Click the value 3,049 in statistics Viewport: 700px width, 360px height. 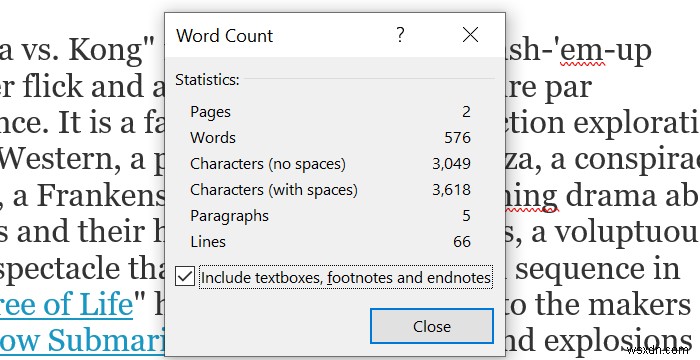coord(451,164)
